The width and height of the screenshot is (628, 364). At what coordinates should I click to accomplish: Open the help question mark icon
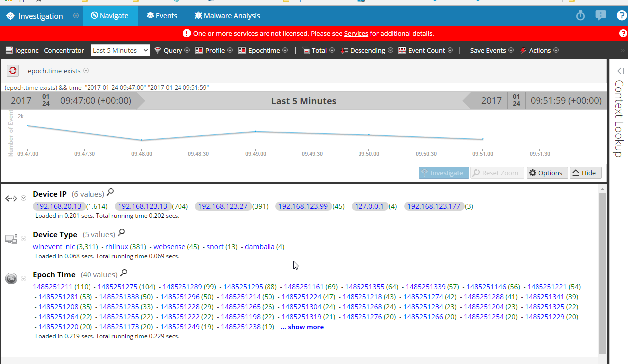point(621,16)
